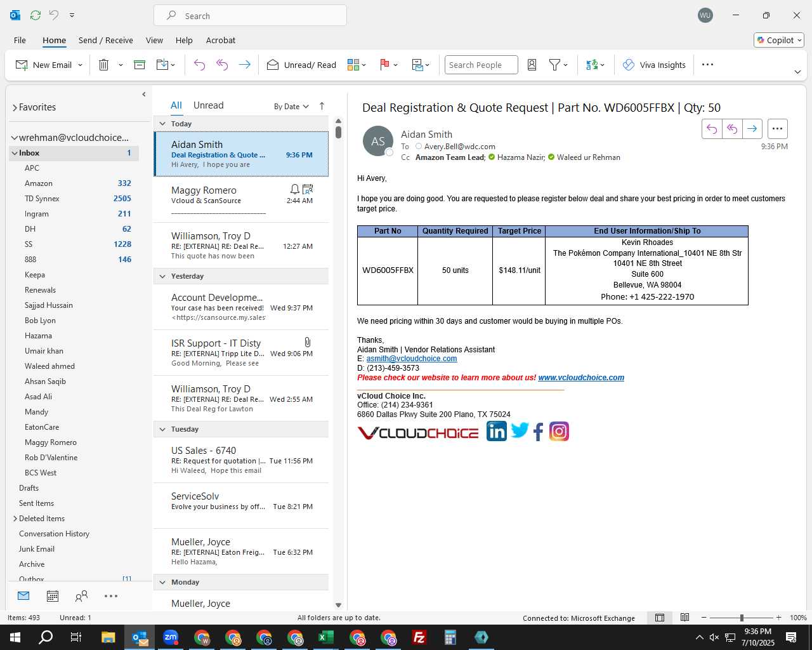
Task: Click the Delete trash icon
Action: pos(104,65)
